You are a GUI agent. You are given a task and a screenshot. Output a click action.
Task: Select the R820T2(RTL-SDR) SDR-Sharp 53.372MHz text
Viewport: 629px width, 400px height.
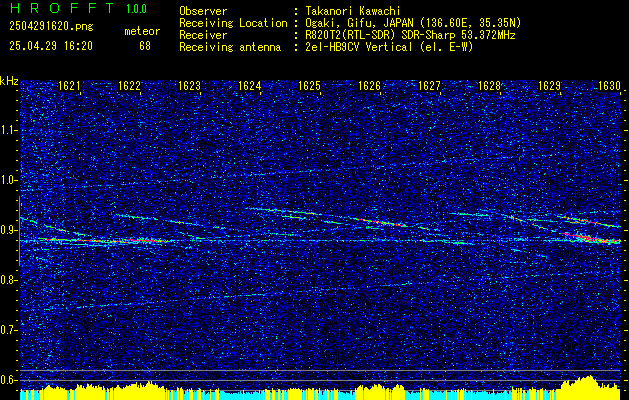click(410, 35)
